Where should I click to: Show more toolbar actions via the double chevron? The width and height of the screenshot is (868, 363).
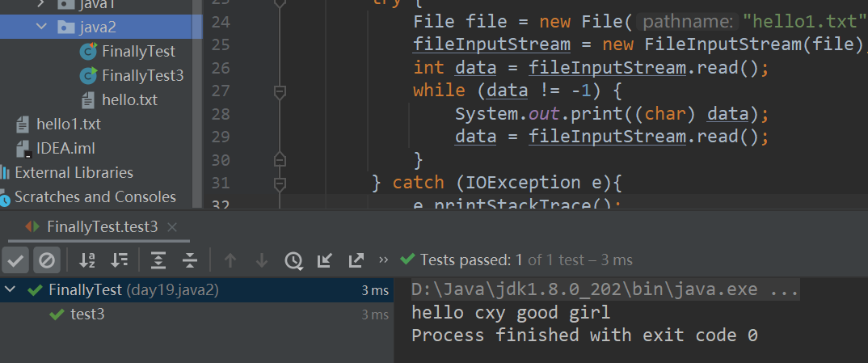click(383, 260)
